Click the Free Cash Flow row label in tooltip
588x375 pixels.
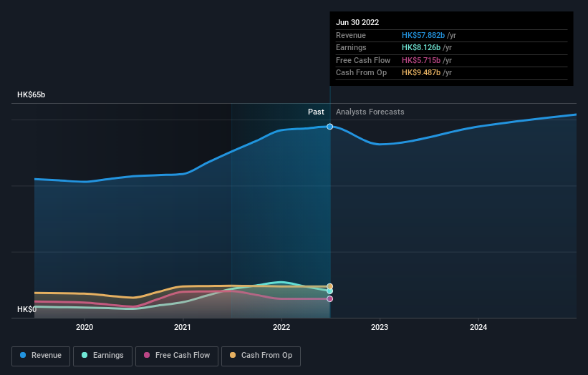coord(363,60)
